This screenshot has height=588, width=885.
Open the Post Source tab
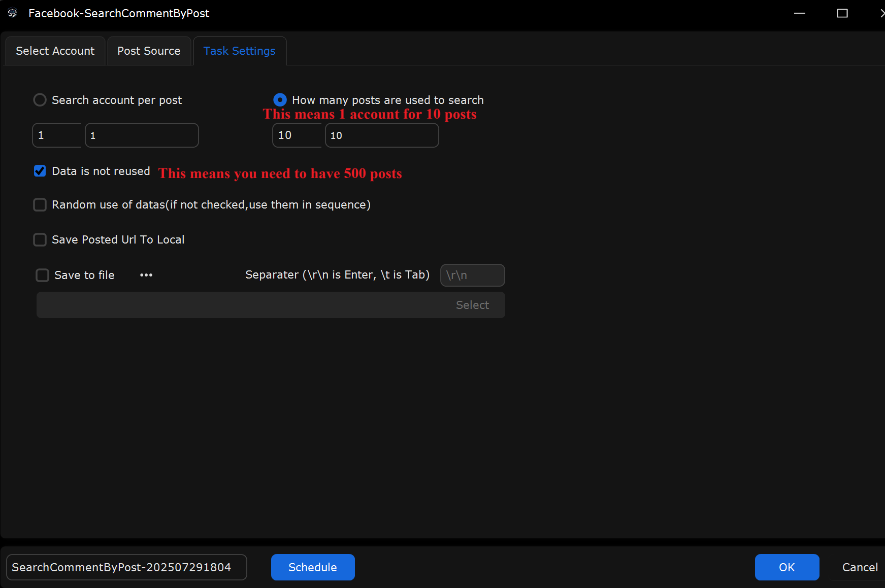click(x=149, y=51)
